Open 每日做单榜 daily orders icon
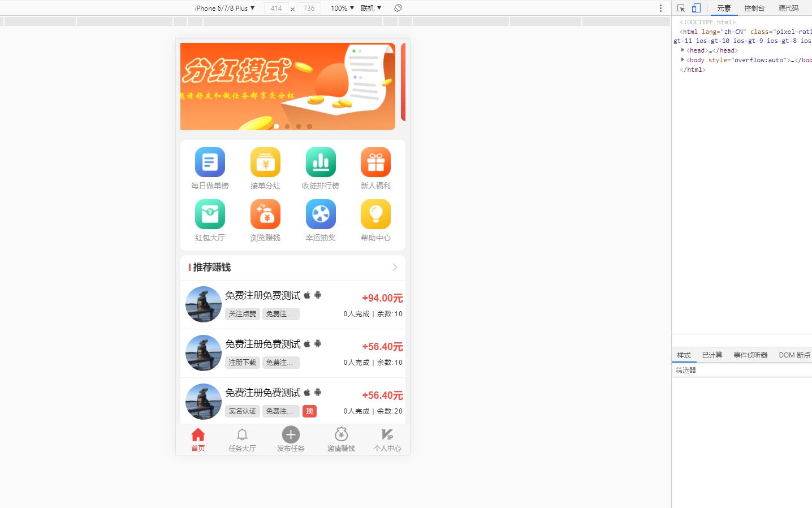Image resolution: width=812 pixels, height=508 pixels. (210, 162)
